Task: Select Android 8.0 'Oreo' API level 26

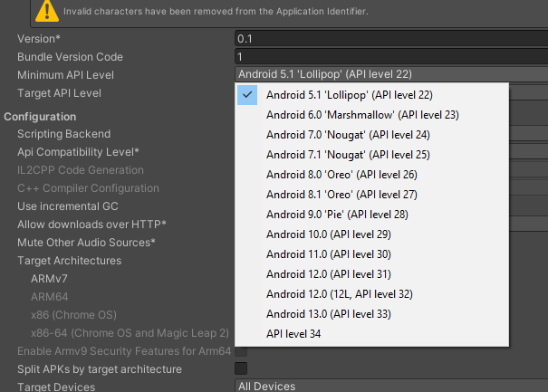Action: pos(341,175)
